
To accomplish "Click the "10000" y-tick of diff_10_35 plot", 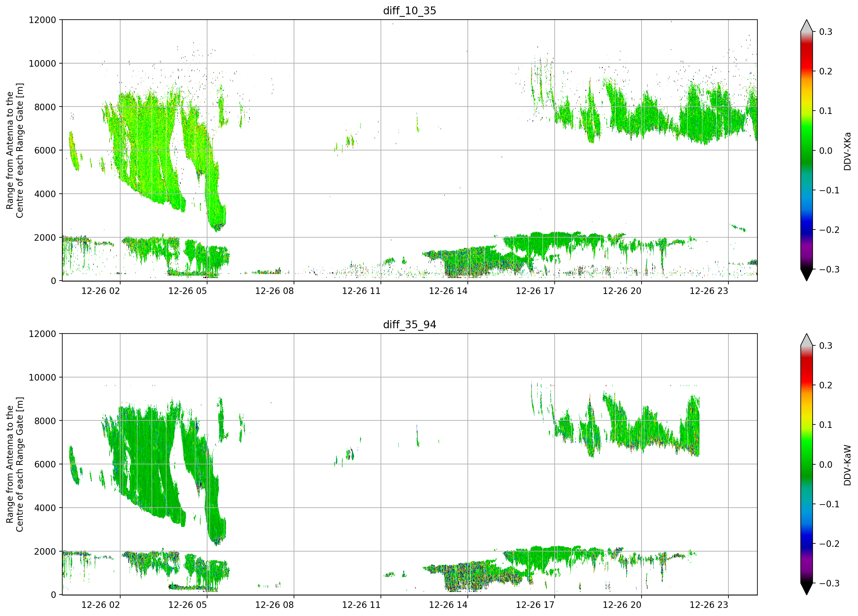I will (42, 64).
